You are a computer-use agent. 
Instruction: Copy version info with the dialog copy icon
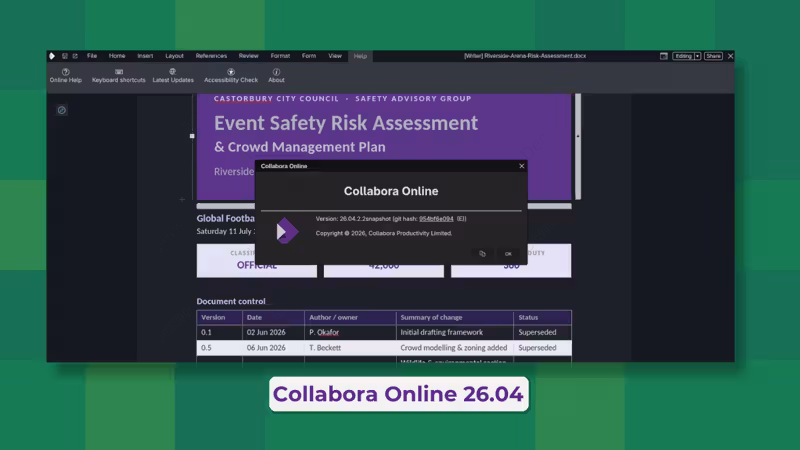tap(482, 254)
